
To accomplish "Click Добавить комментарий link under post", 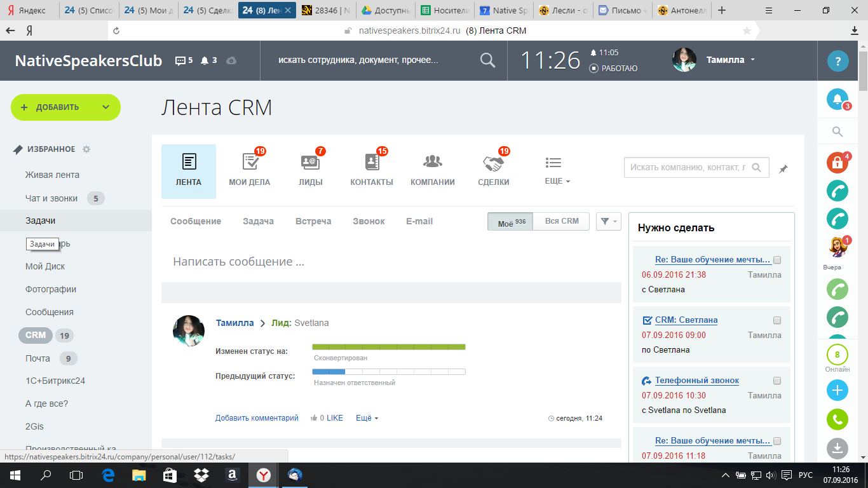I will click(x=257, y=418).
